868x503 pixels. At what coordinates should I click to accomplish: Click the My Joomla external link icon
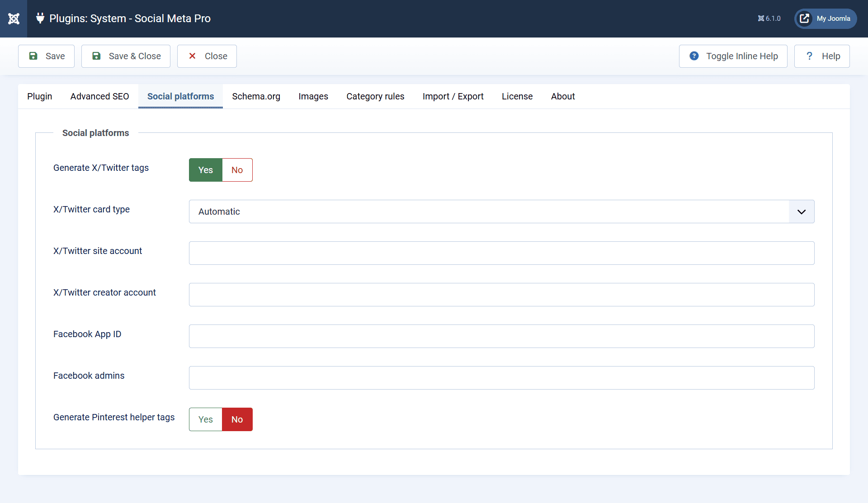click(x=804, y=19)
